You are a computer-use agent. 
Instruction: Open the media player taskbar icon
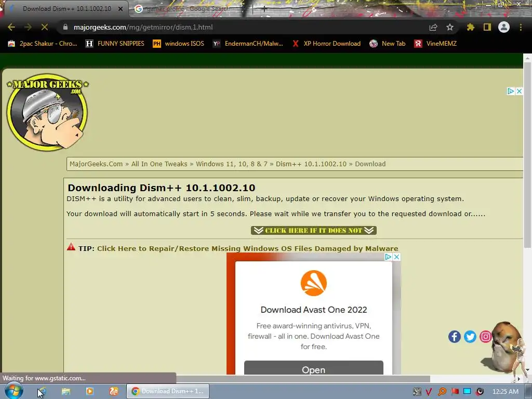(89, 391)
